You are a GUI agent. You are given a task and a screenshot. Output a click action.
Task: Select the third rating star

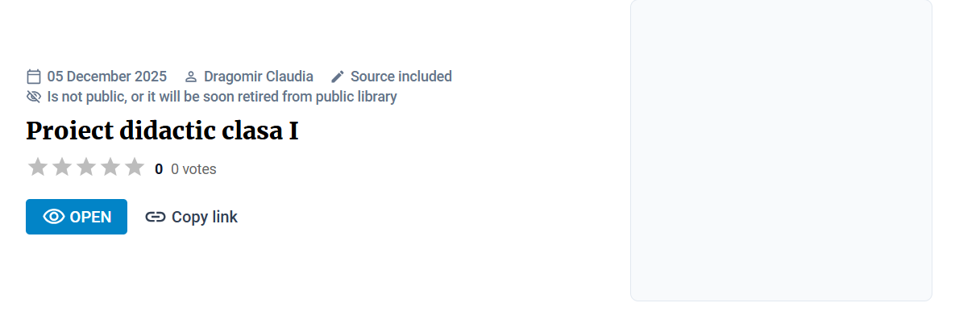coord(86,168)
